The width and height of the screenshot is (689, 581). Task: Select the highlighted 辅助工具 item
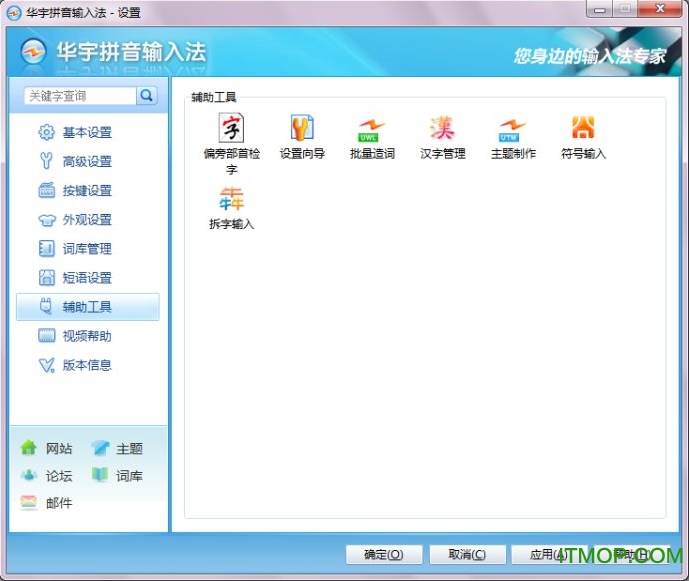click(x=87, y=306)
